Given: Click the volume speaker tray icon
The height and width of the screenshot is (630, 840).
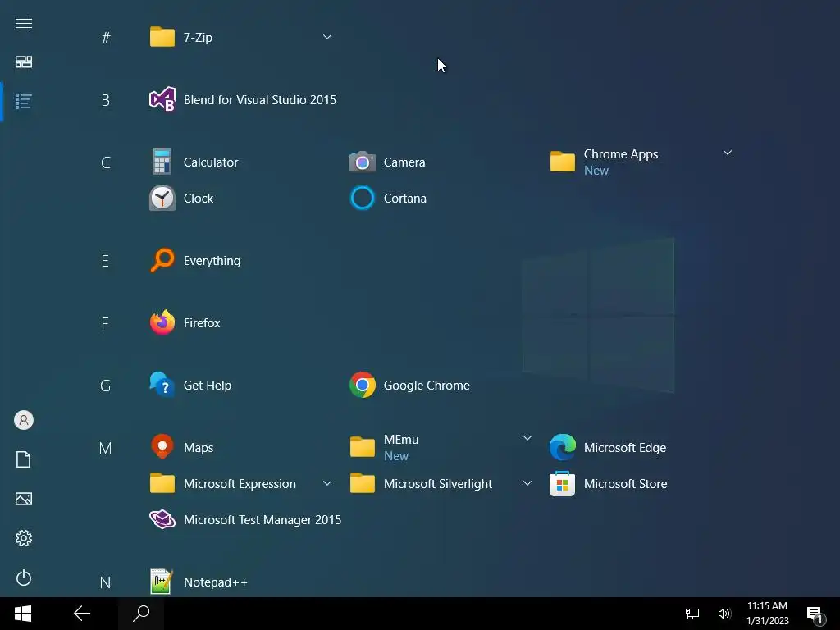Looking at the screenshot, I should [x=724, y=614].
